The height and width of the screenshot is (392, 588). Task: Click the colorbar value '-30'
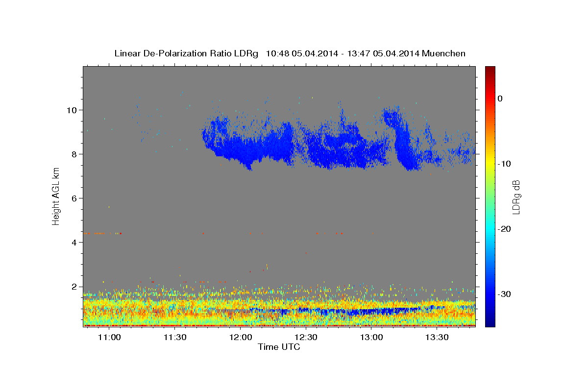tap(504, 294)
